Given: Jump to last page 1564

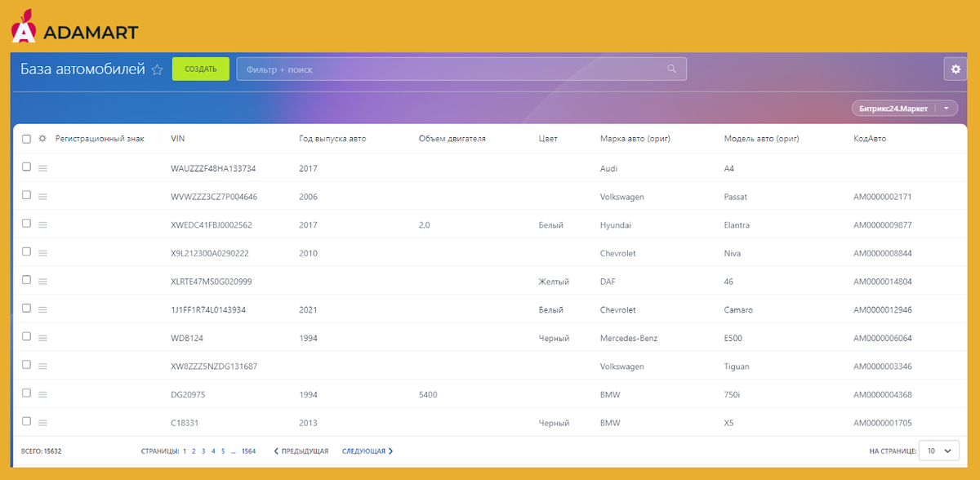Looking at the screenshot, I should tap(249, 451).
